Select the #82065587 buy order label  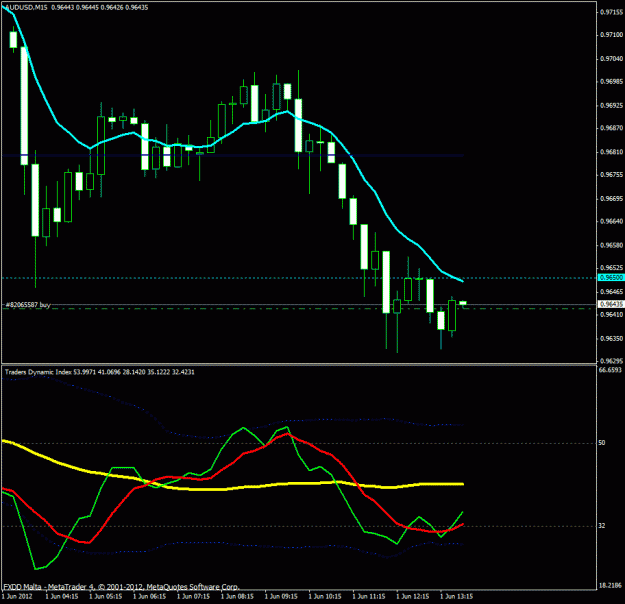[x=28, y=305]
